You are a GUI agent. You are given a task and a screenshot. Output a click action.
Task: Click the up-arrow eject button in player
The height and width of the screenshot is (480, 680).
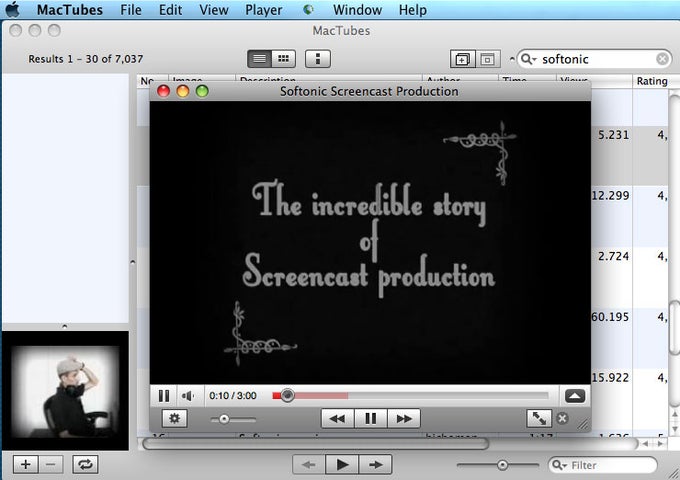[x=575, y=395]
